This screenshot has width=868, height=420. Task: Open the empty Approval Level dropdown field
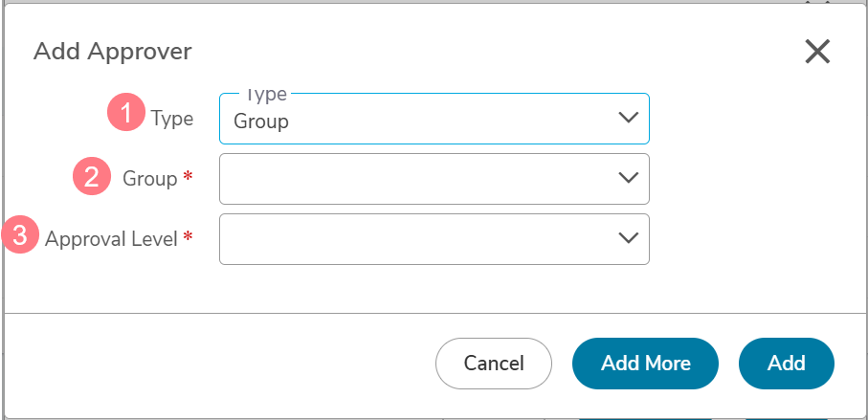(434, 239)
